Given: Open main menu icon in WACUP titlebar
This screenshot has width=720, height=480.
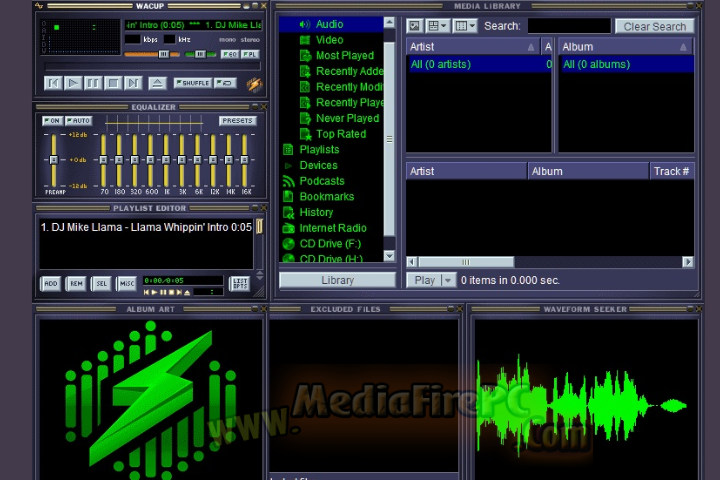Looking at the screenshot, I should click(39, 6).
